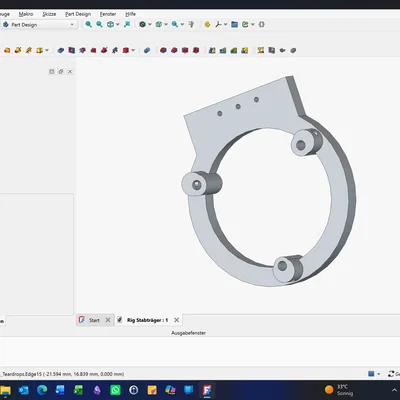Select the yellow additive loft tool
400x400 pixels.
pos(29,50)
